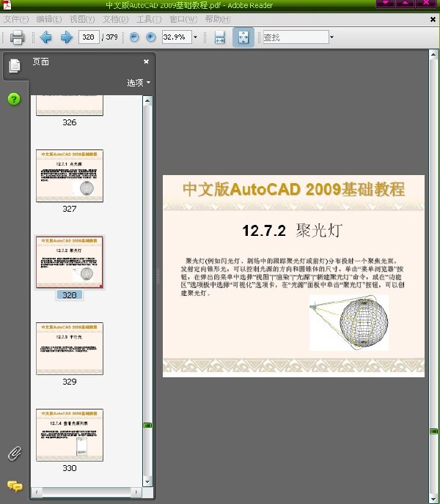The width and height of the screenshot is (440, 504).
Task: Click the spotlight sphere illustration on page
Action: [349, 323]
